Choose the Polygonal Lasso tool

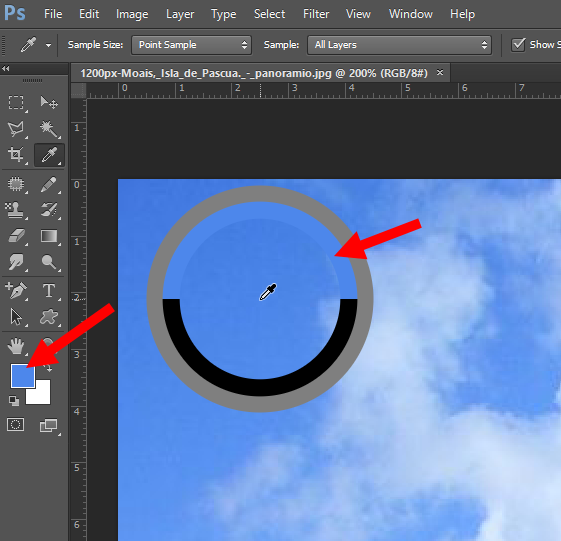click(16, 129)
